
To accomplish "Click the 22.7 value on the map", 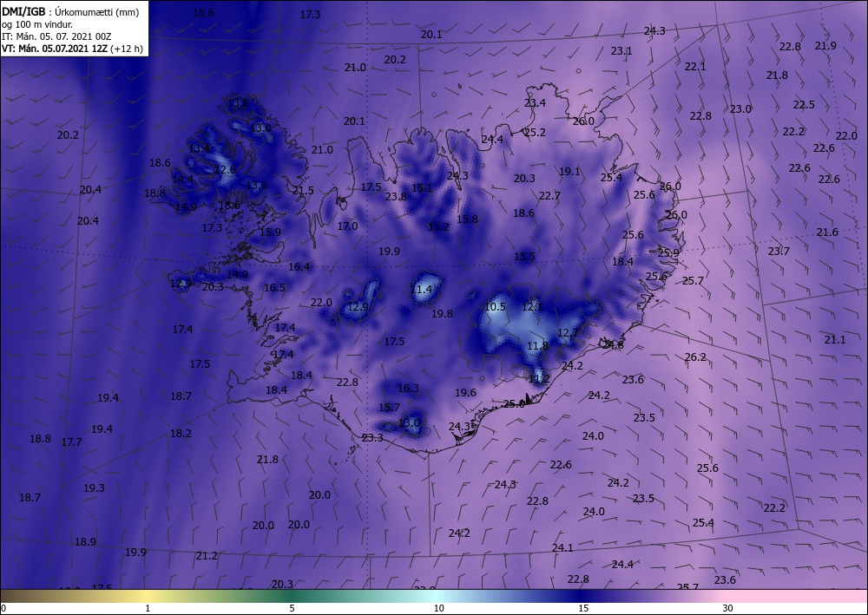I will (549, 196).
